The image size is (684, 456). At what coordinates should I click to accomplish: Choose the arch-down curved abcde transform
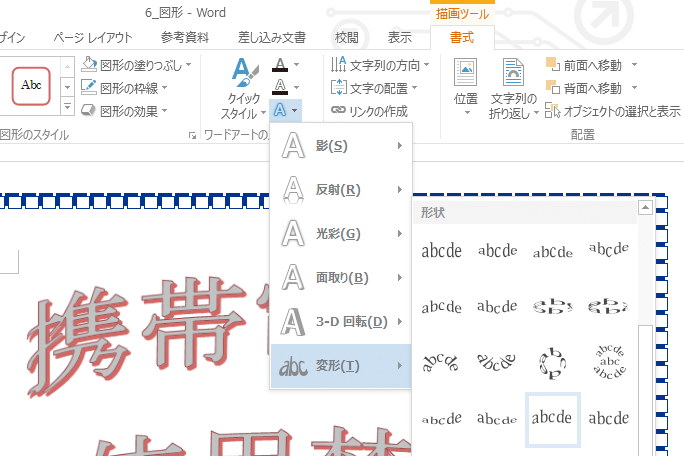(496, 362)
